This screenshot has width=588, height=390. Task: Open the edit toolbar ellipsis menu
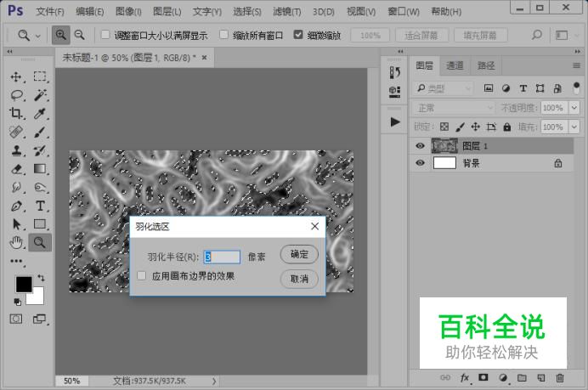point(16,261)
